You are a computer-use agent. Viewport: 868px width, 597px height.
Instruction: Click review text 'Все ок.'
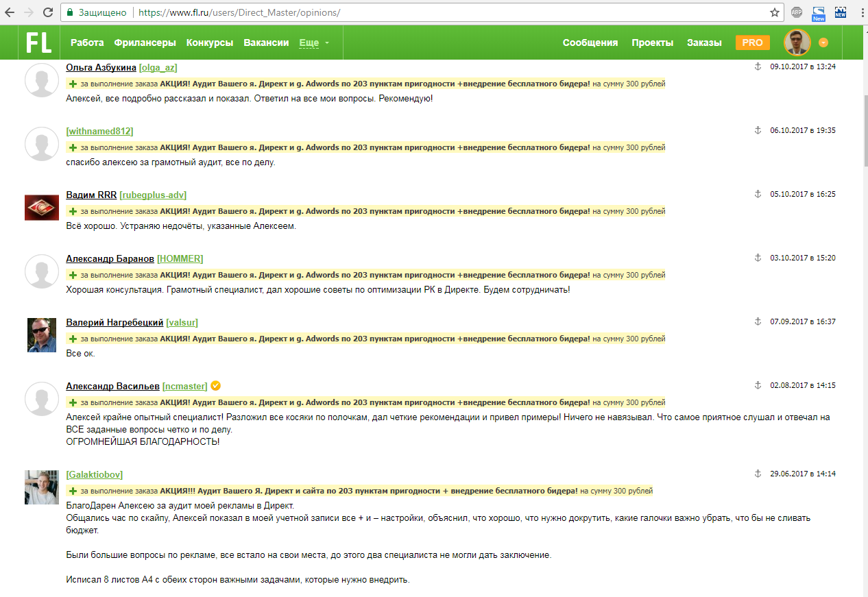[80, 354]
